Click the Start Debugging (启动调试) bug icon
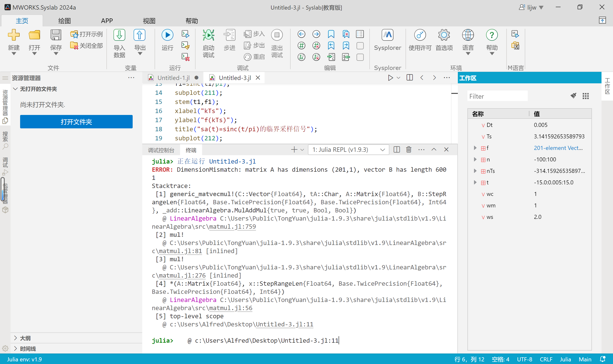The image size is (613, 364). pos(208,35)
